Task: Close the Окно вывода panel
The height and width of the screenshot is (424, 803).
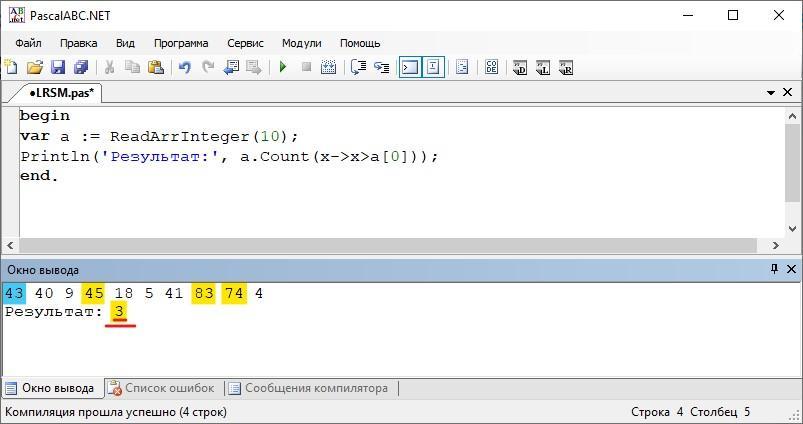Action: tap(791, 269)
